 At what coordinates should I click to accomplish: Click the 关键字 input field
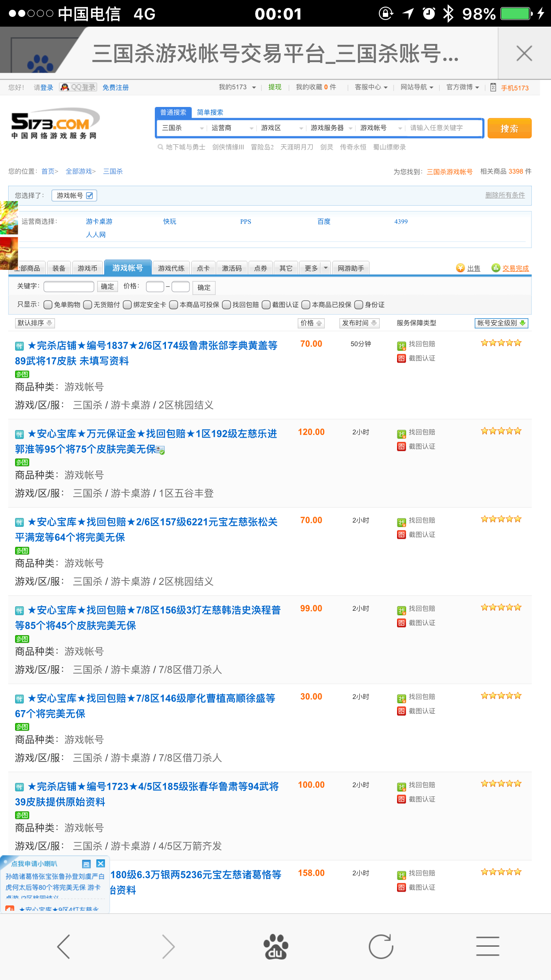[x=69, y=286]
